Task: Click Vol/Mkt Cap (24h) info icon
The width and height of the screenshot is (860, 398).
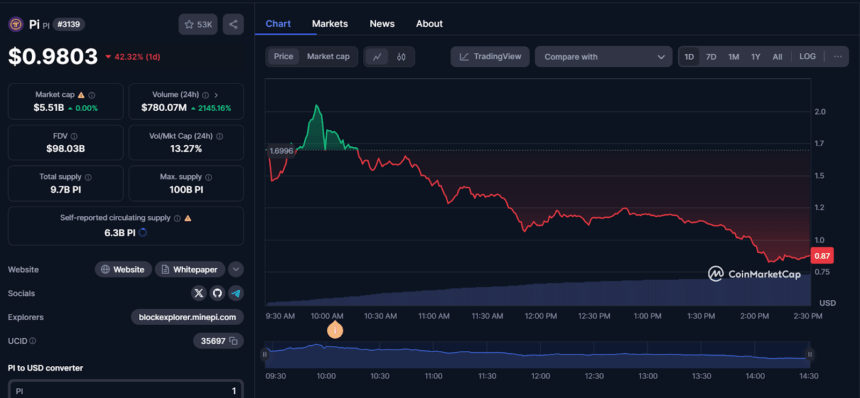Action: (219, 136)
